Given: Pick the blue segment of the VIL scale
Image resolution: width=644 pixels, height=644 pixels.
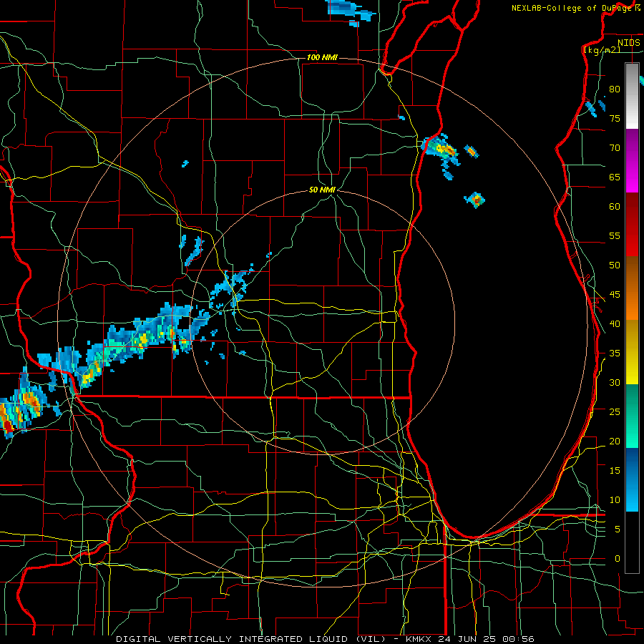Looking at the screenshot, I should coord(632,479).
